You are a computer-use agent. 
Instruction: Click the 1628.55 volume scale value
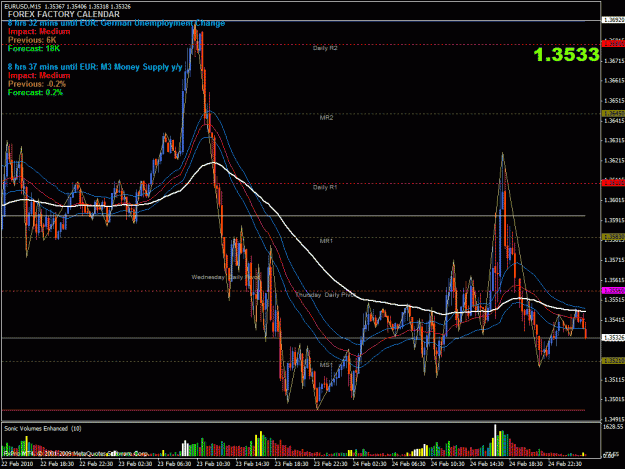pyautogui.click(x=613, y=426)
